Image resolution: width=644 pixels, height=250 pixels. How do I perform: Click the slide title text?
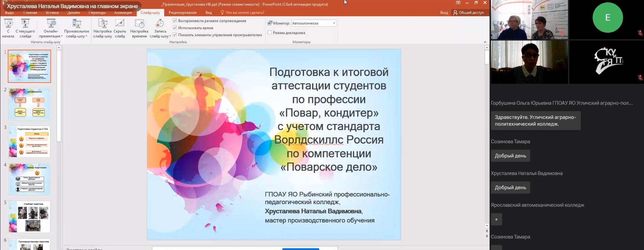pyautogui.click(x=329, y=119)
